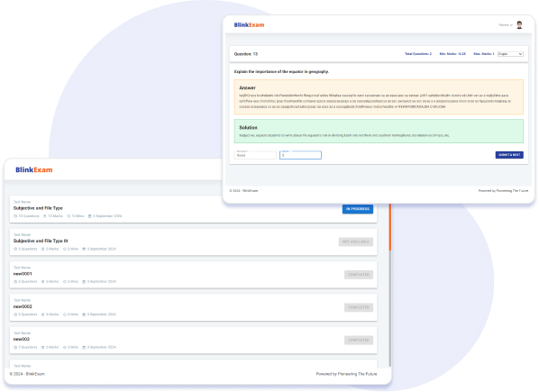Click 'Powered by Pioneering The Future' in evaluation window
539x392 pixels.
tap(503, 191)
